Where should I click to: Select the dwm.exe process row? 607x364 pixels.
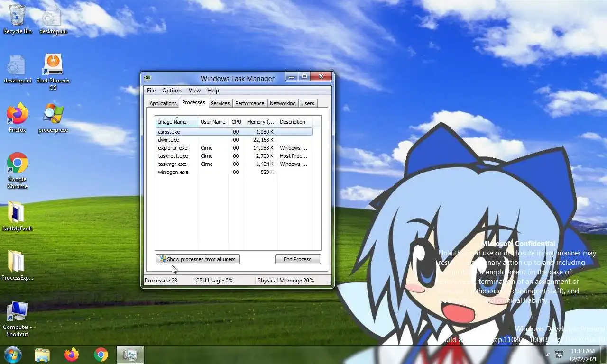coord(234,140)
